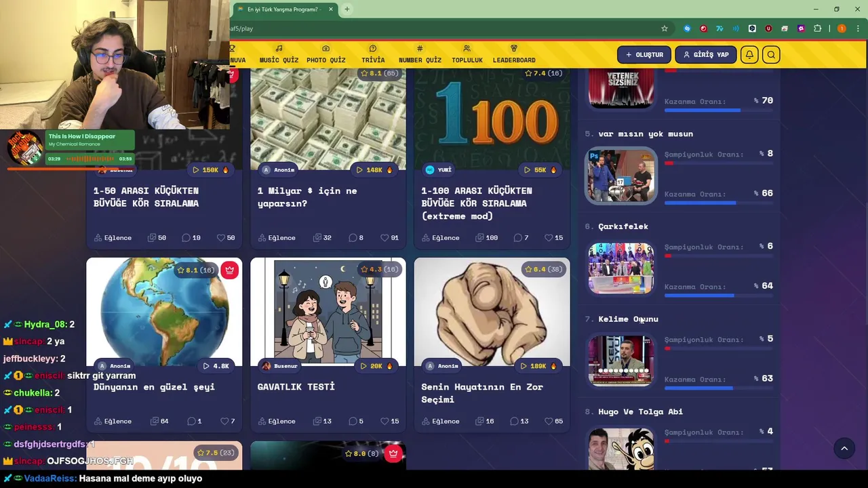The height and width of the screenshot is (488, 868).
Task: Open the Music Quiz menu item
Action: tap(279, 55)
